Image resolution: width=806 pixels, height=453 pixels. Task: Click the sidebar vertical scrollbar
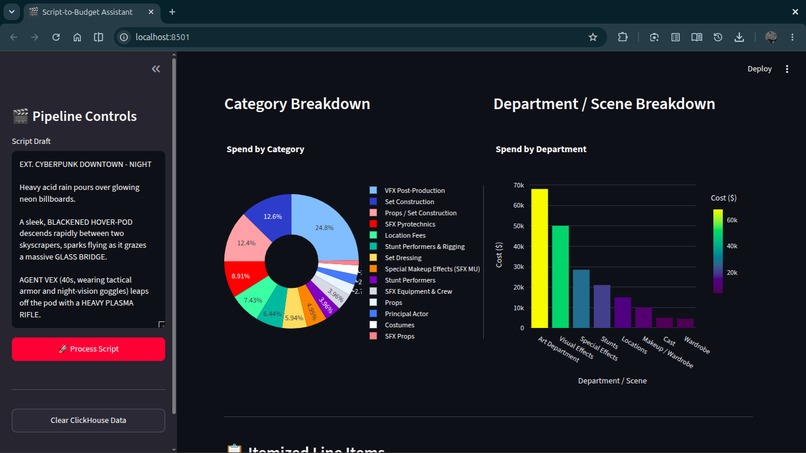pos(174,234)
